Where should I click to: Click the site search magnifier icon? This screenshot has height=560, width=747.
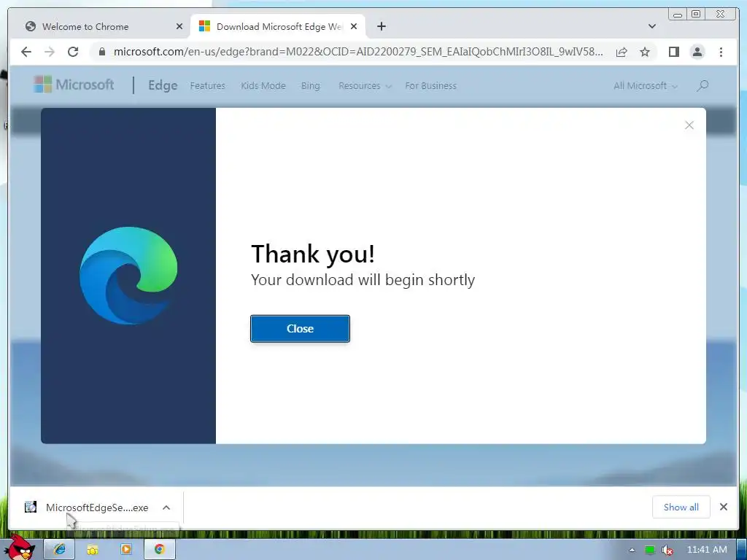click(x=703, y=86)
